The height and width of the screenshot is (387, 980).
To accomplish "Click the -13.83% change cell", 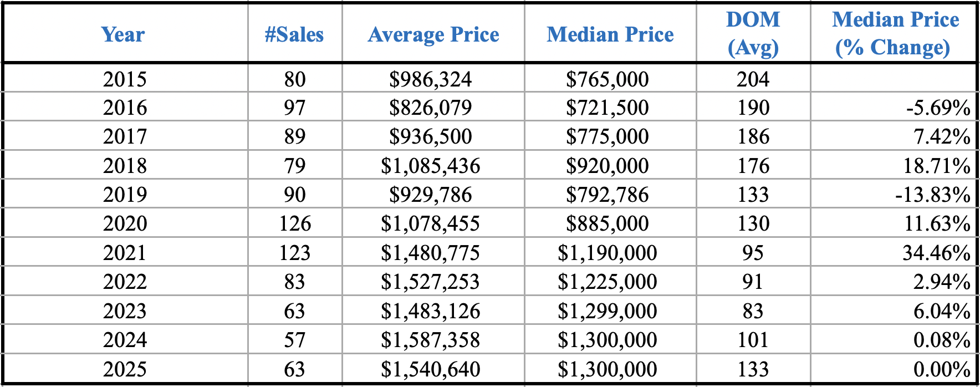I will click(932, 195).
